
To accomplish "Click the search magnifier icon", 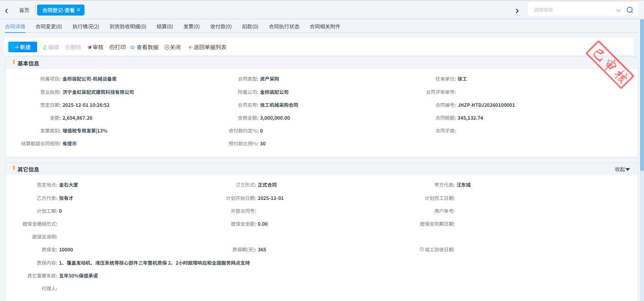I will pos(630,10).
